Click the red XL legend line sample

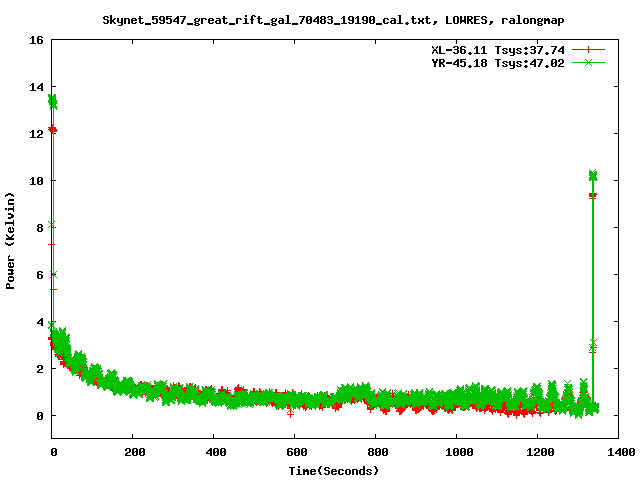[x=588, y=50]
